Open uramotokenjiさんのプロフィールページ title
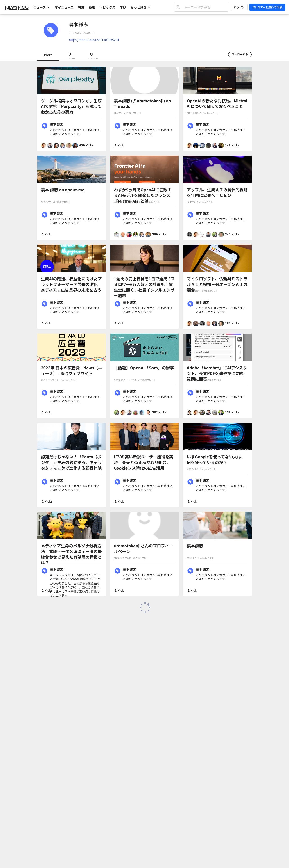289x868 pixels. click(143, 548)
